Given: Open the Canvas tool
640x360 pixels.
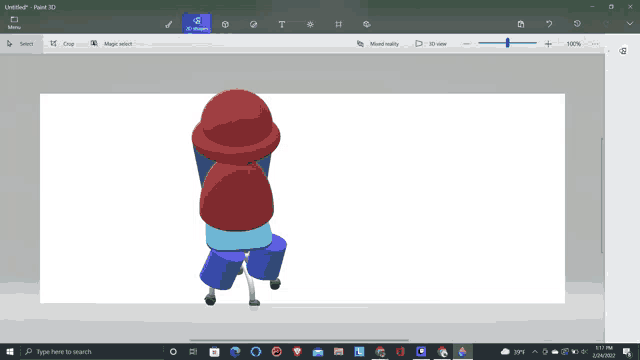Looking at the screenshot, I should (x=338, y=24).
